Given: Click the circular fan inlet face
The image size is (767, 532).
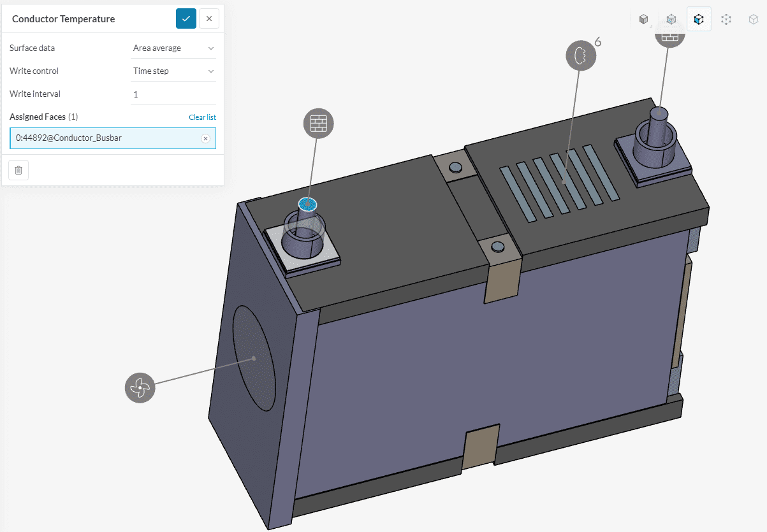Looking at the screenshot, I should [254, 358].
